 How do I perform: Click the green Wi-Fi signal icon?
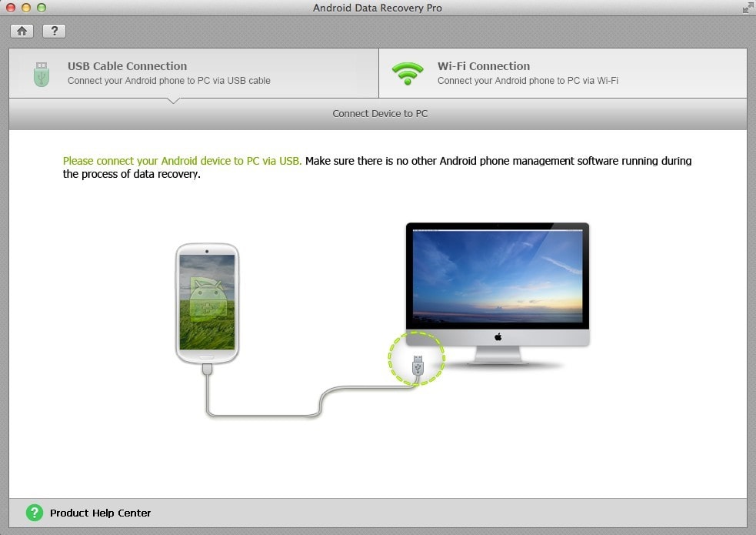tap(408, 74)
